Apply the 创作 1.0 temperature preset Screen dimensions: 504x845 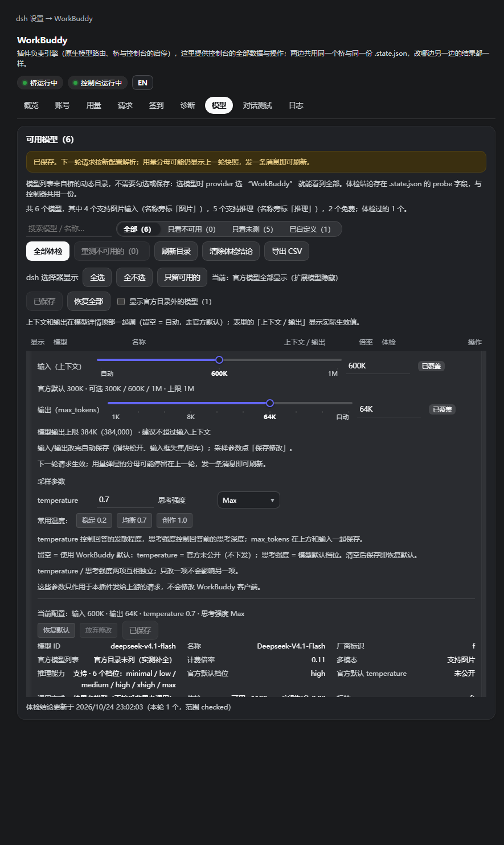175,520
